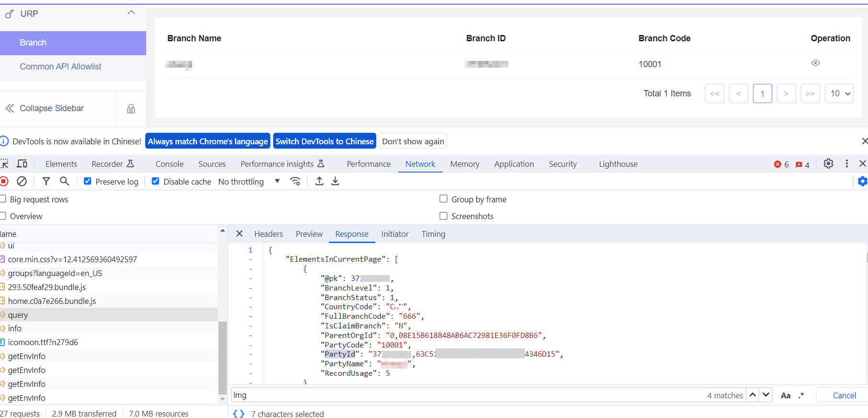Enable the Screenshots checkbox

[x=443, y=216]
